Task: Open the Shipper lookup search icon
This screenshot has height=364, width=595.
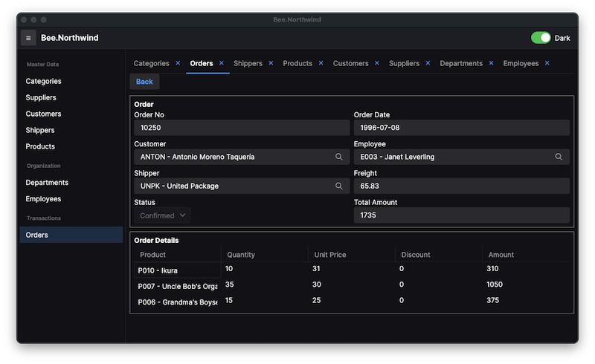Action: (x=339, y=186)
